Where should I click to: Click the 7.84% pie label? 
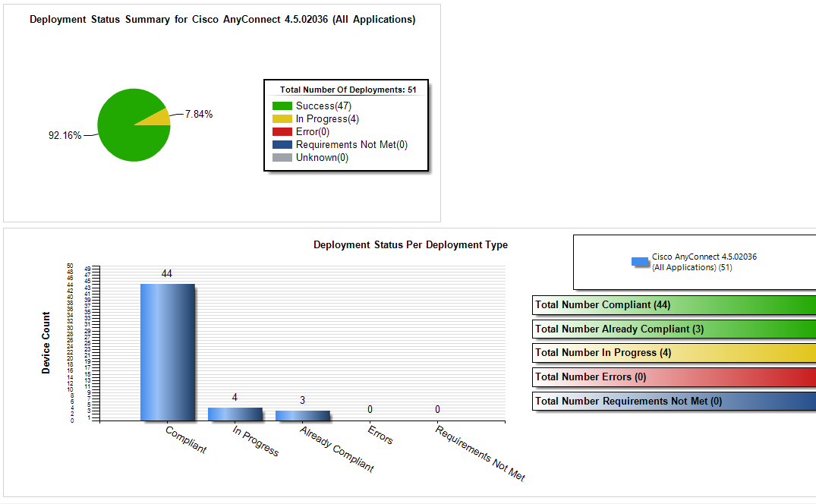(x=199, y=114)
